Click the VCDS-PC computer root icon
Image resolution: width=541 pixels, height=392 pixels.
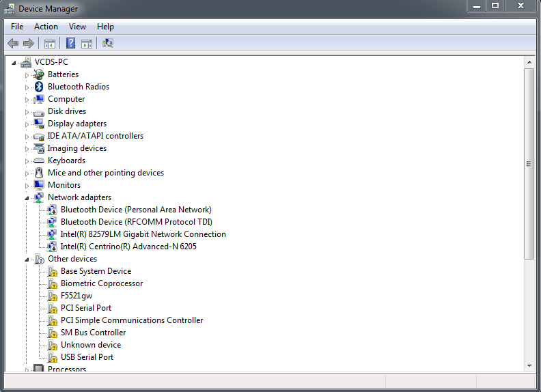pos(26,62)
